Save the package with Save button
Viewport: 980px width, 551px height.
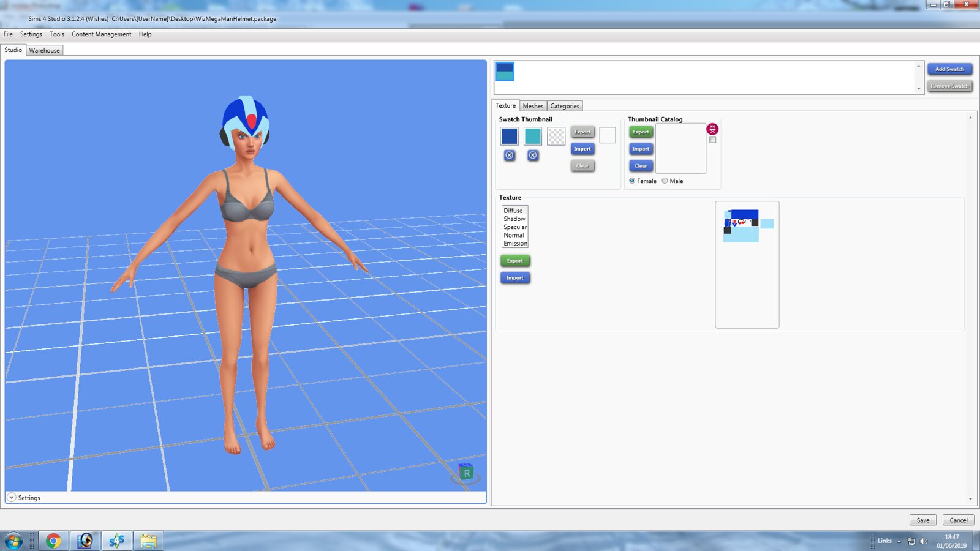(x=923, y=520)
